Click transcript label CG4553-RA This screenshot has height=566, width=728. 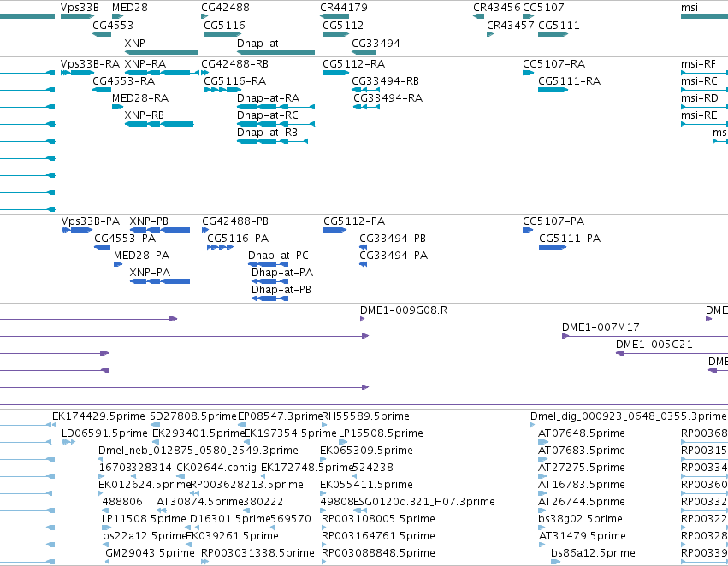pos(123,80)
